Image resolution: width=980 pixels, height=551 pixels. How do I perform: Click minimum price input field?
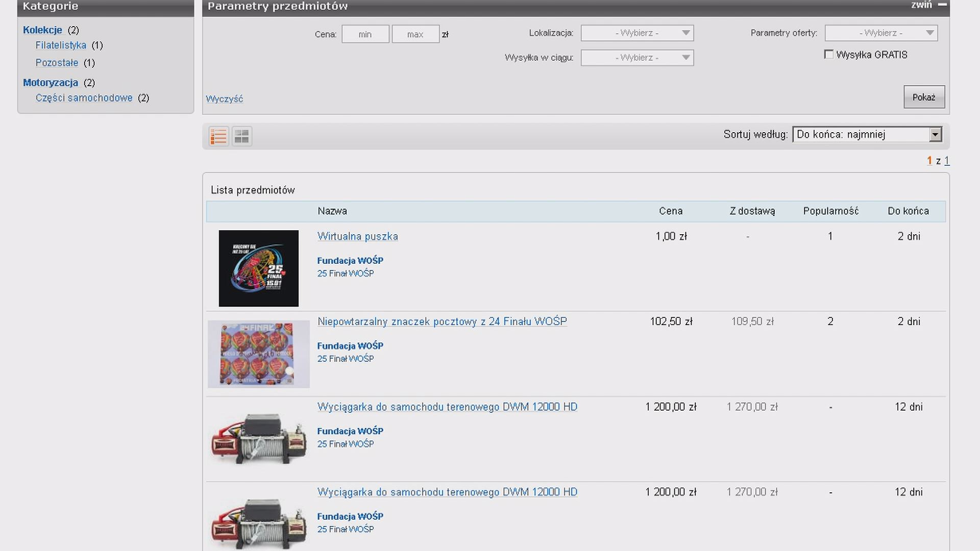coord(365,34)
